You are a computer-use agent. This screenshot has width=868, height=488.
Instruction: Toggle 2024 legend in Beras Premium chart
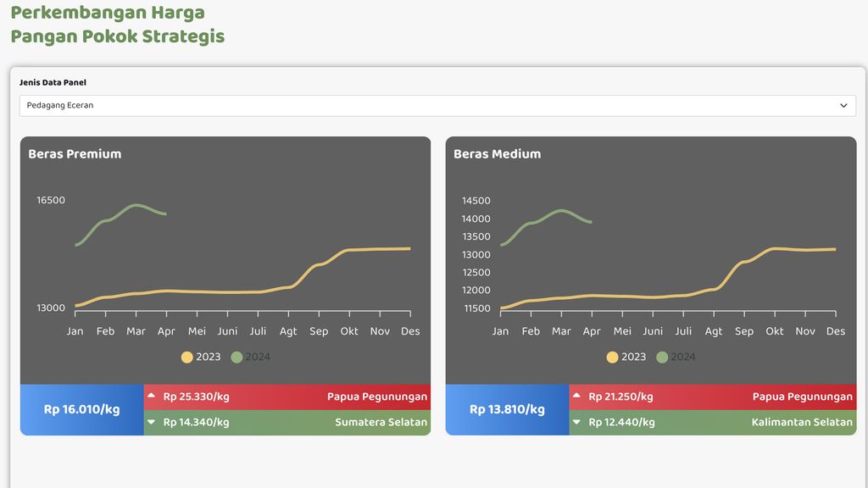coord(251,357)
